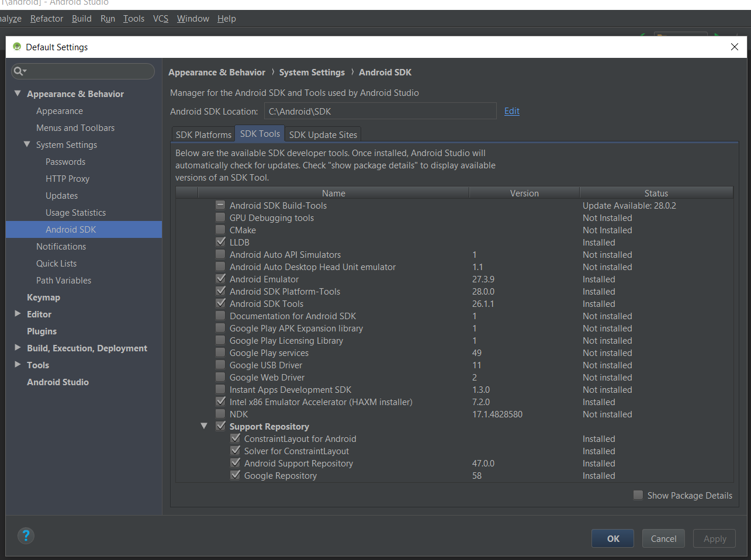Image resolution: width=751 pixels, height=560 pixels.
Task: Select the SDK Tools tab
Action: (x=260, y=134)
